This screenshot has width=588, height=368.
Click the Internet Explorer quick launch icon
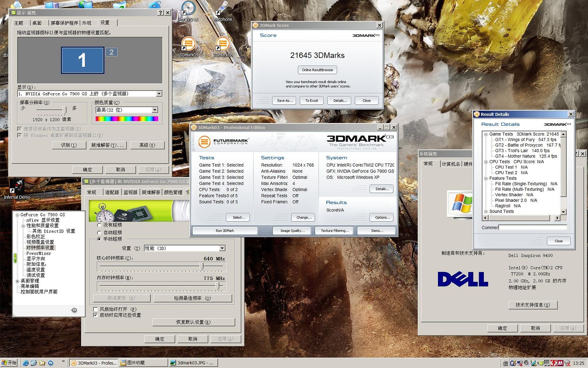point(26,363)
